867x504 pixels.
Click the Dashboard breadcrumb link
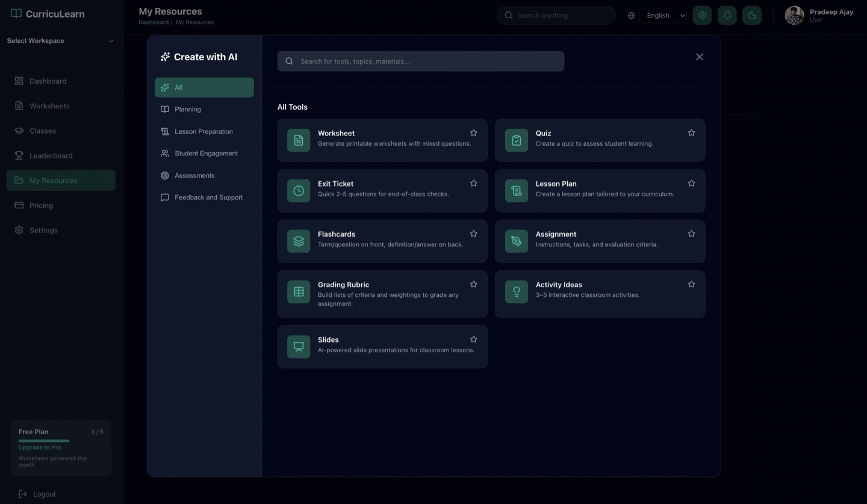click(x=154, y=22)
